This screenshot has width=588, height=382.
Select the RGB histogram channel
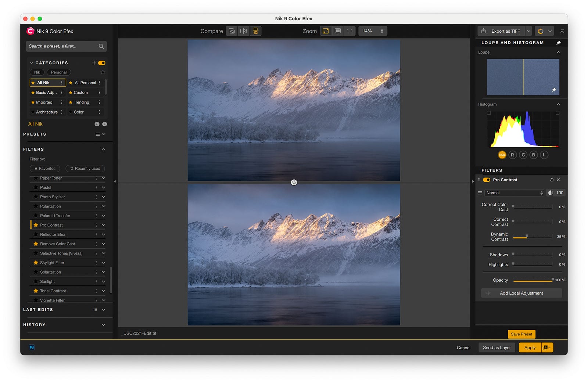point(502,155)
